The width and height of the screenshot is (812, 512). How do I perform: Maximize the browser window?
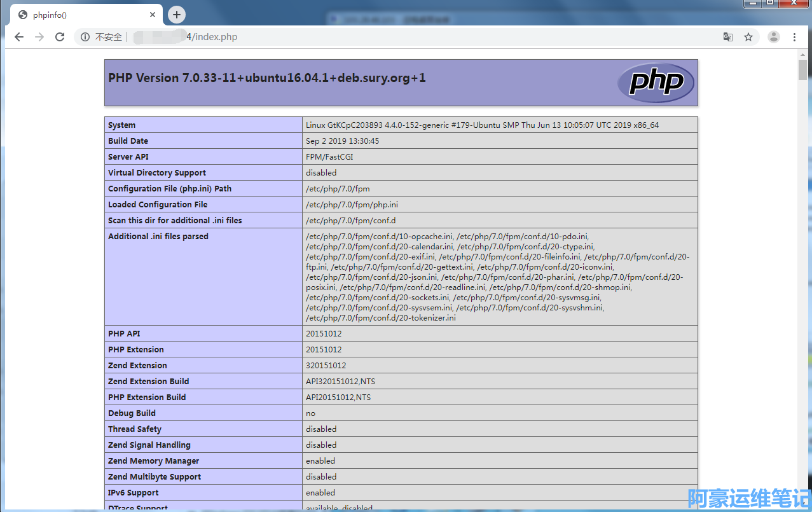(x=770, y=4)
